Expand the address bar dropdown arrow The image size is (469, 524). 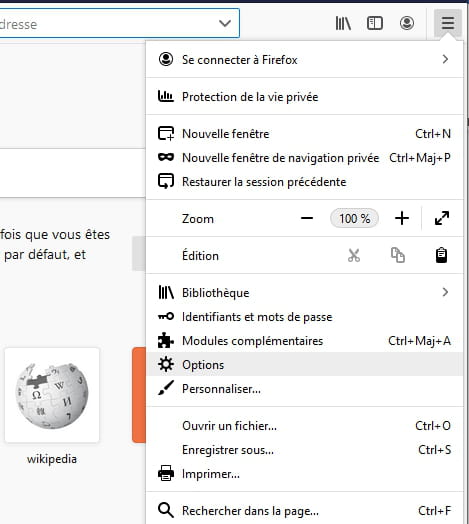click(225, 23)
